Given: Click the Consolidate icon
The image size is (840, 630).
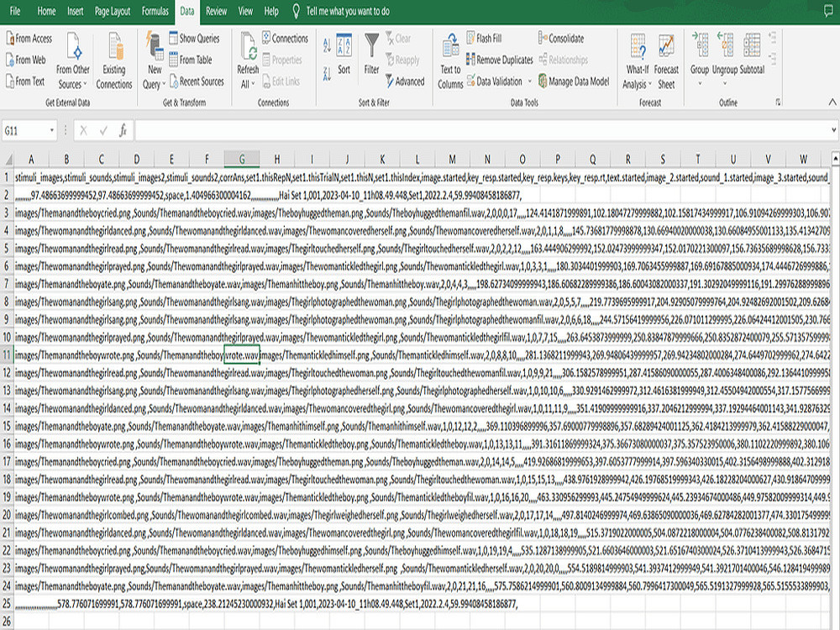Looking at the screenshot, I should [543, 38].
